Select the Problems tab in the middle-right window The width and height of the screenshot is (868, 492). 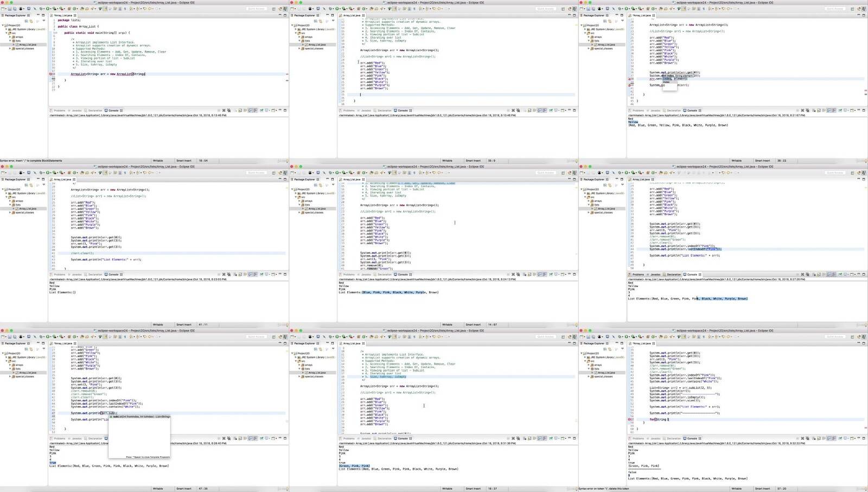click(637, 274)
